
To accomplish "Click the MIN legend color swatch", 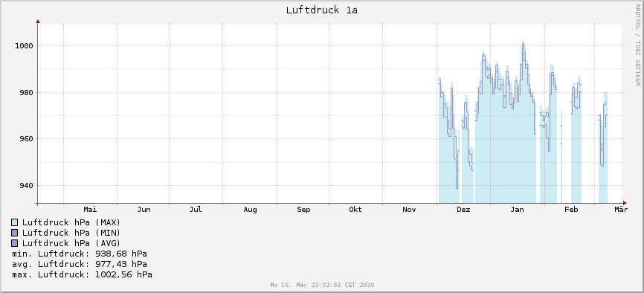I will click(15, 233).
